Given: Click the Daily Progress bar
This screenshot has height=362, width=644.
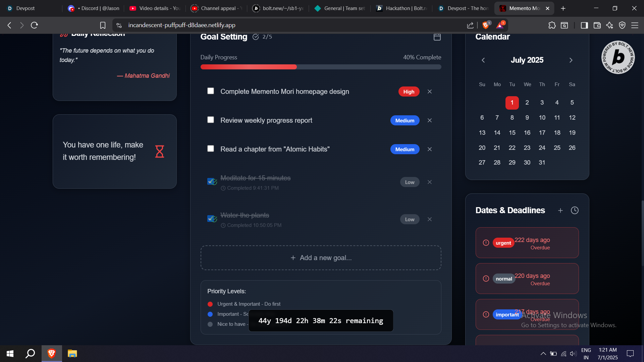Looking at the screenshot, I should [321, 67].
